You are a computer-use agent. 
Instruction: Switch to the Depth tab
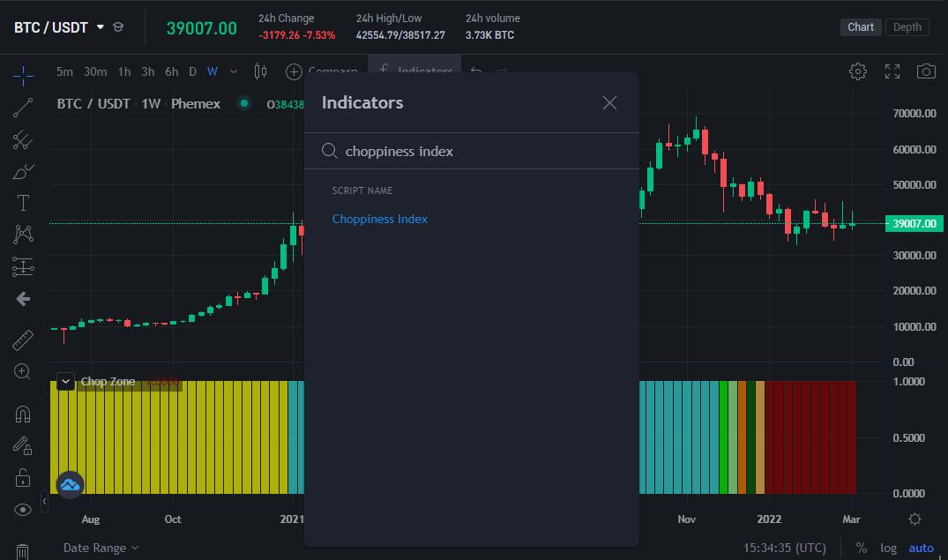pyautogui.click(x=907, y=26)
